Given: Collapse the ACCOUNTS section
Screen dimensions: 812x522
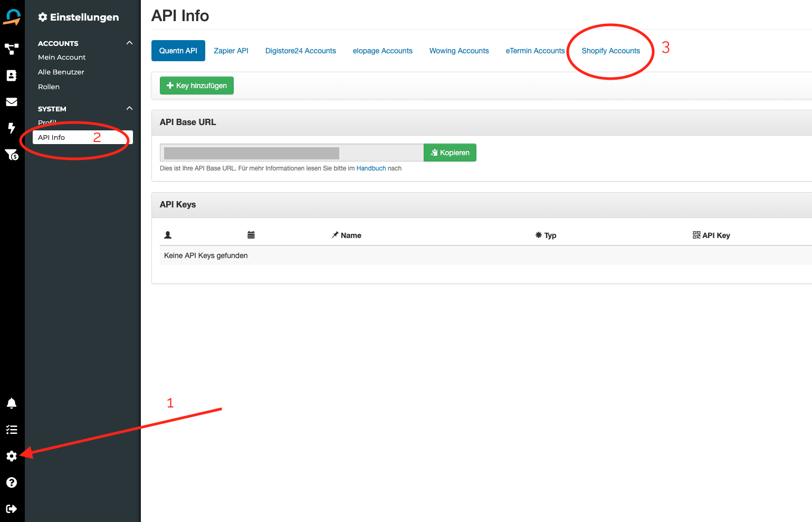Looking at the screenshot, I should (x=129, y=43).
